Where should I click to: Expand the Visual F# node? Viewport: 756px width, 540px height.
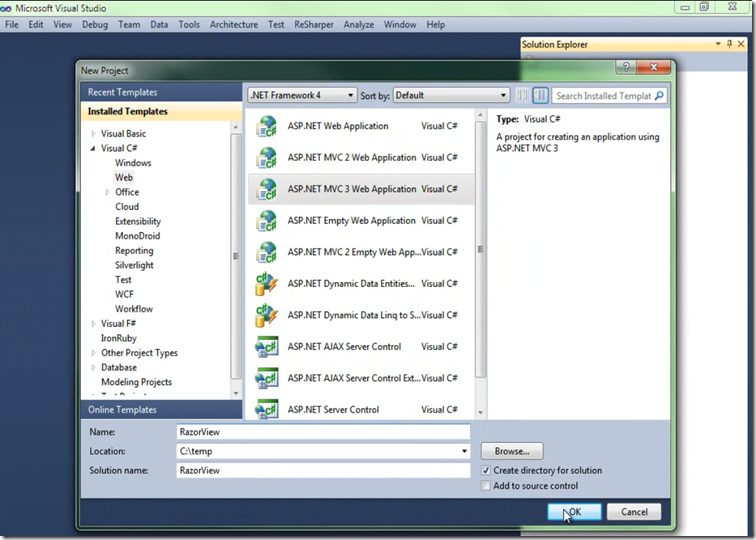(94, 324)
